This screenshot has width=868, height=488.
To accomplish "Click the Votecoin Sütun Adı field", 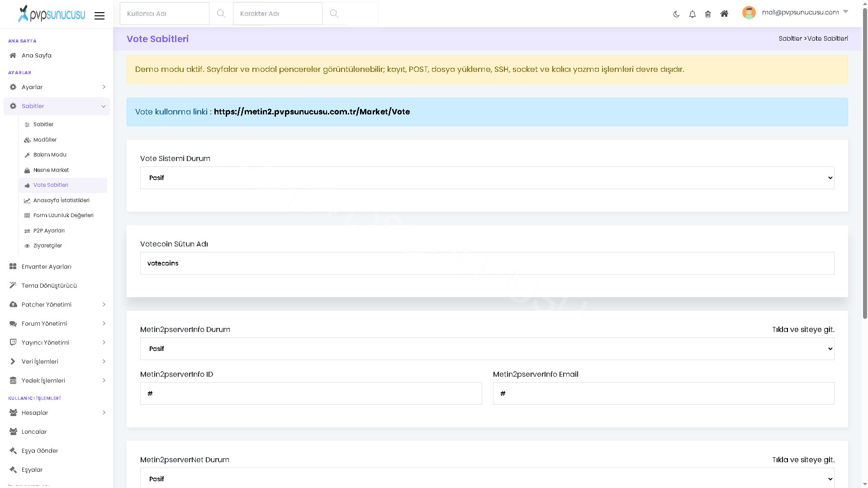I will (487, 263).
